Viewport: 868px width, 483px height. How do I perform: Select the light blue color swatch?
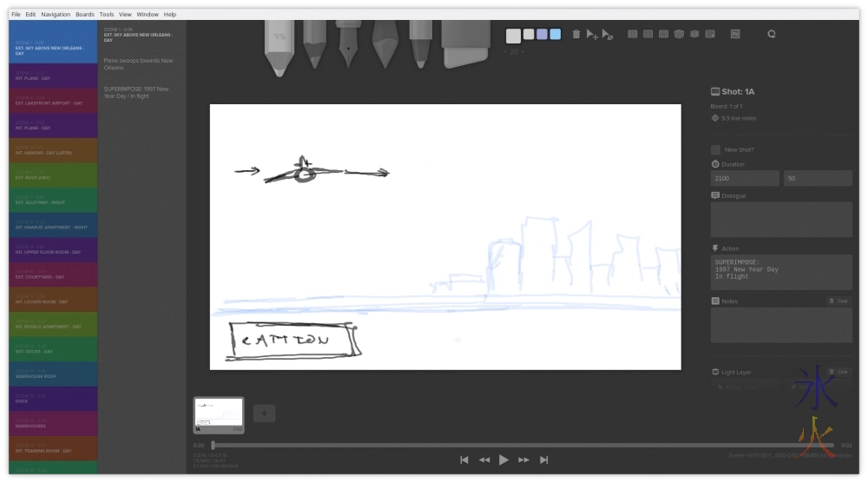(556, 35)
